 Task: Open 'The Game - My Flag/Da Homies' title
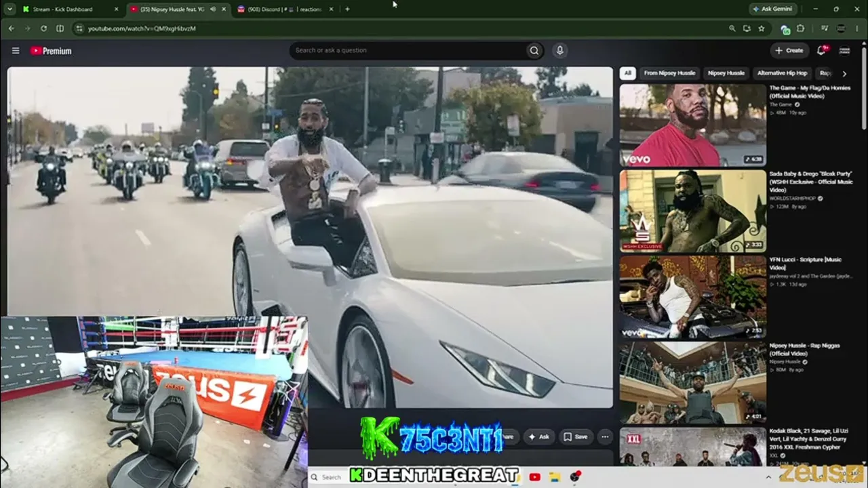click(810, 92)
